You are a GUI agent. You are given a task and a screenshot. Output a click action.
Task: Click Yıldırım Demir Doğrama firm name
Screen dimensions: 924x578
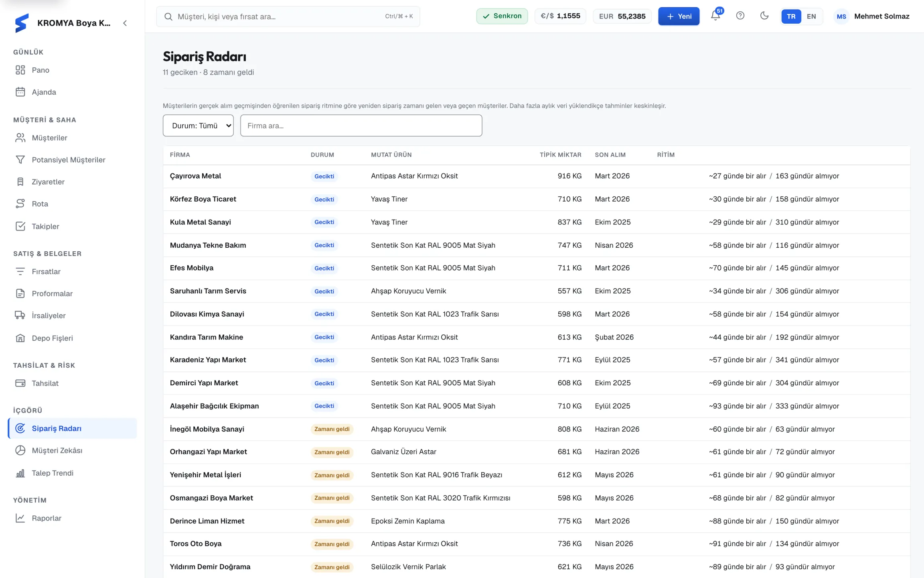coord(210,567)
